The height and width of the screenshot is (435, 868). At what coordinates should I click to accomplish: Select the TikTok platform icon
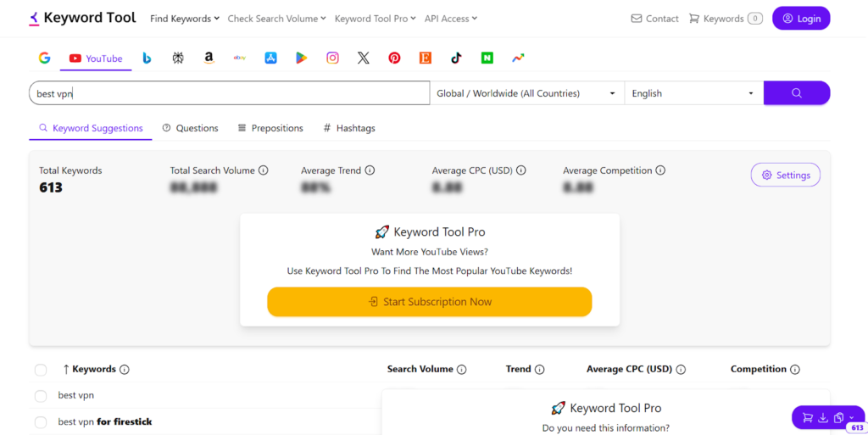pos(456,59)
